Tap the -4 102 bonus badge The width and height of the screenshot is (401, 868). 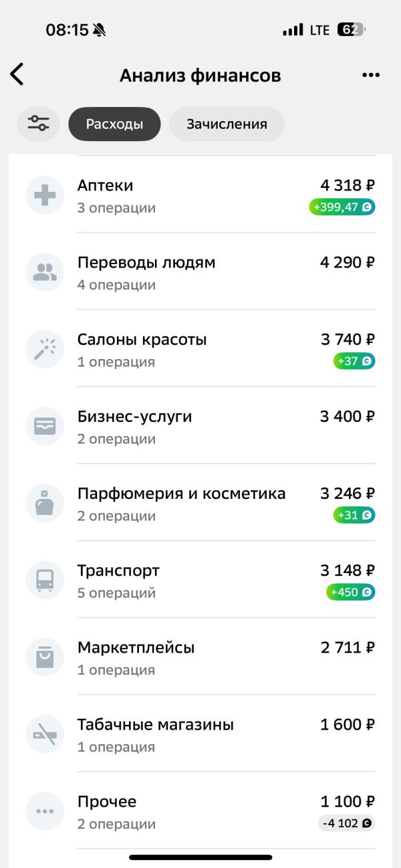[346, 823]
